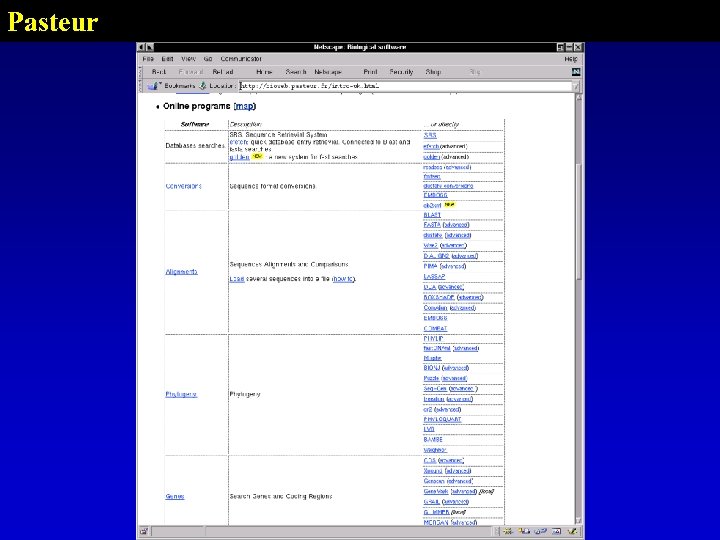Viewport: 720px width, 540px height.
Task: Click the vertical scrollbar thumb
Action: tap(579, 220)
